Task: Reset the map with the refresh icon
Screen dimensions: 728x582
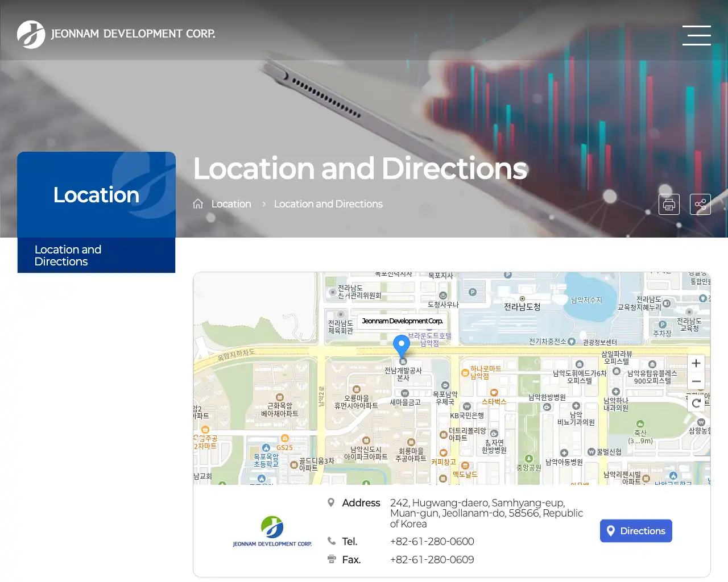Action: point(696,403)
